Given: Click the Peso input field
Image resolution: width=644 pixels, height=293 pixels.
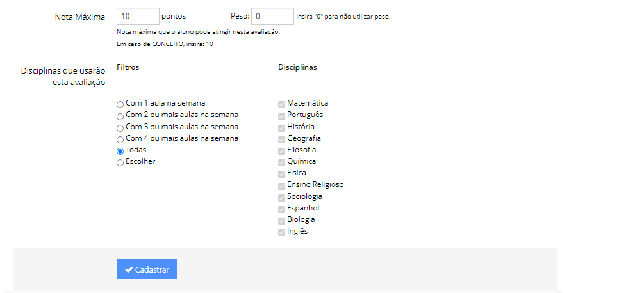Looking at the screenshot, I should pyautogui.click(x=272, y=16).
